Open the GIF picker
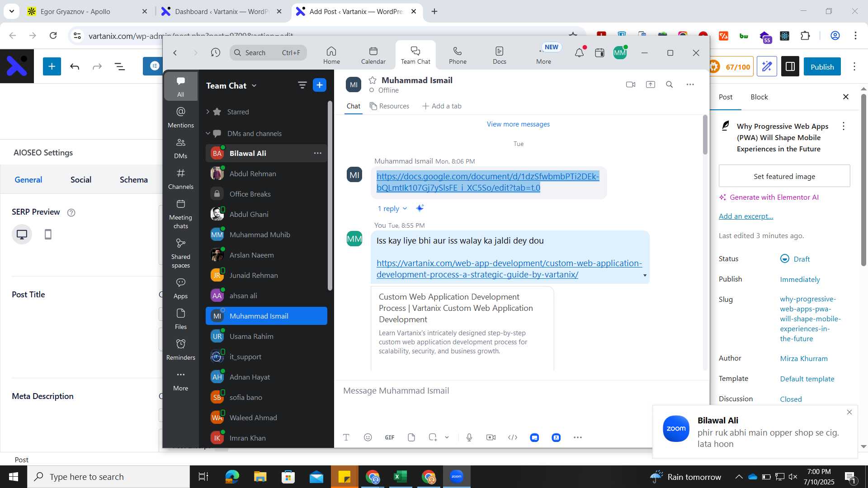Viewport: 868px width, 488px height. 390,437
